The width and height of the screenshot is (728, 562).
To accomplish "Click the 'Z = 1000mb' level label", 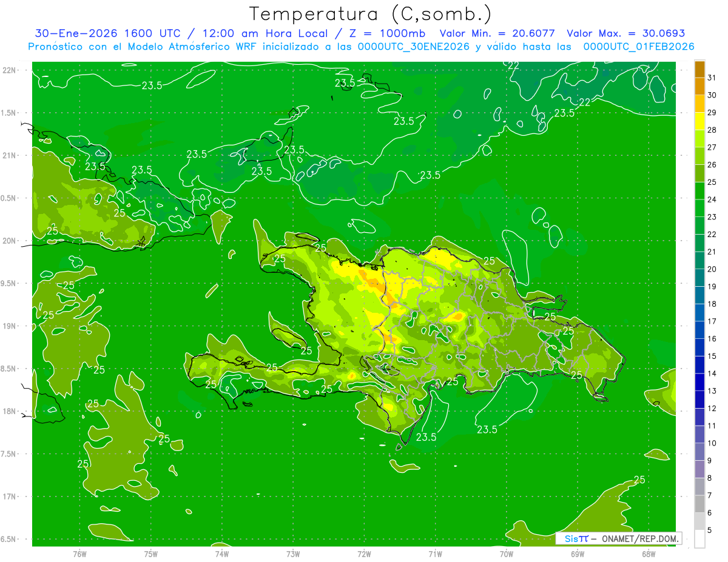I will pos(386,33).
